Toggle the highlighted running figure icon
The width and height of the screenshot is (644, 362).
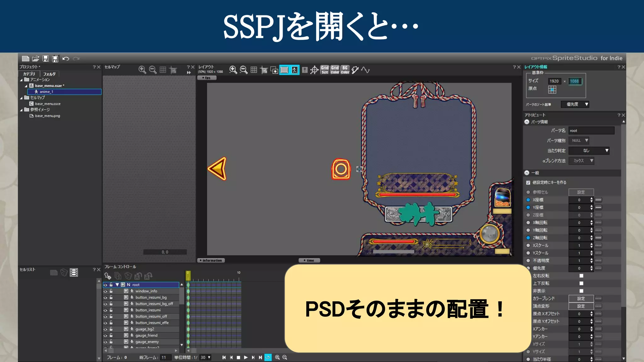coord(294,70)
